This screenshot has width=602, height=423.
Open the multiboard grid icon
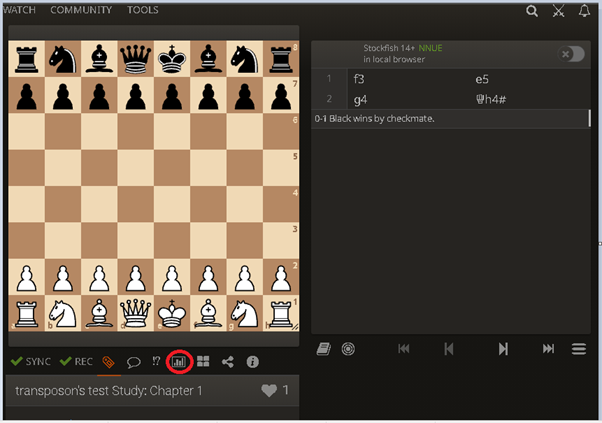coord(203,361)
